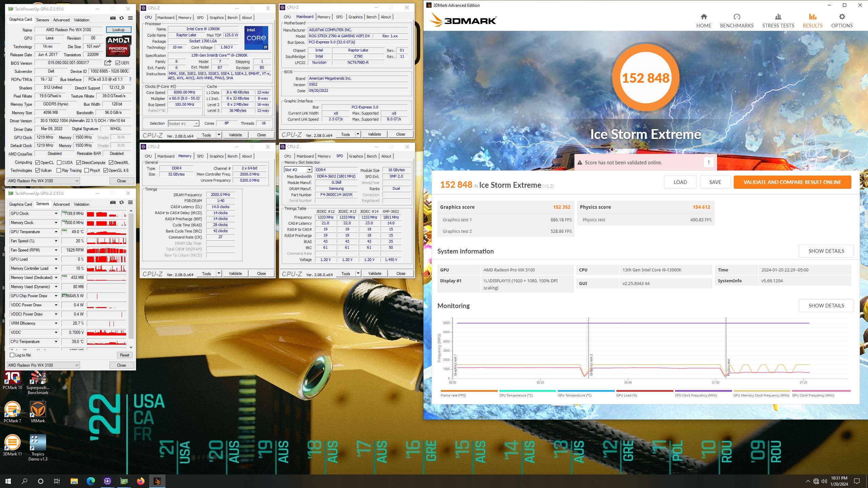Viewport: 868px width, 488px height.
Task: Open the SPD tab in CPU-Z Memory window
Action: 200,156
